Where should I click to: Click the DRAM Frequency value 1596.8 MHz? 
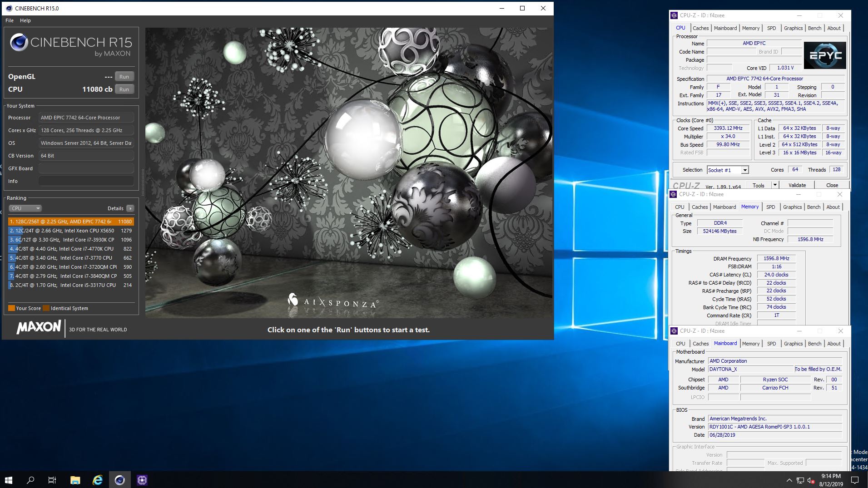[x=776, y=258]
